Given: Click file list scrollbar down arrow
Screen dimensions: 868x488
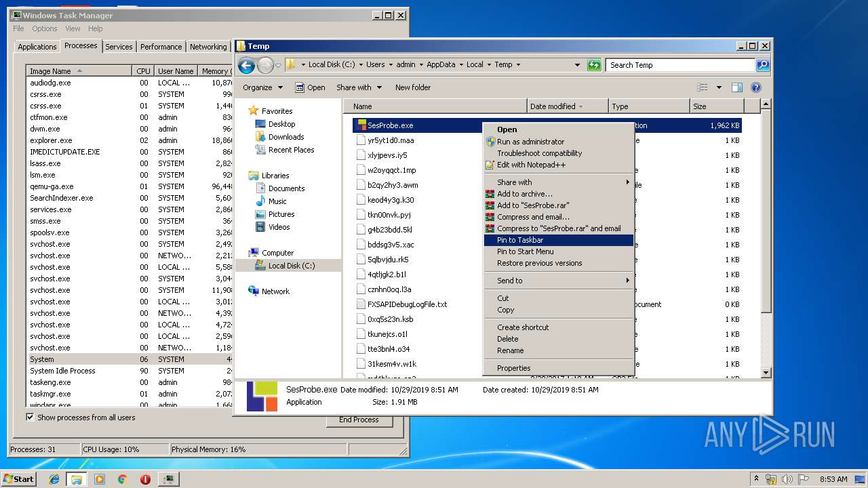Looking at the screenshot, I should 766,373.
